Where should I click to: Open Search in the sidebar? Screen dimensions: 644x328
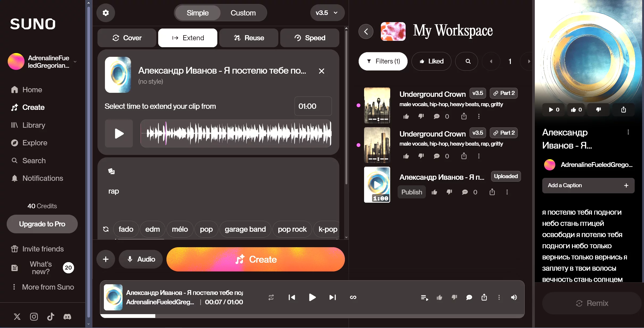[28, 161]
